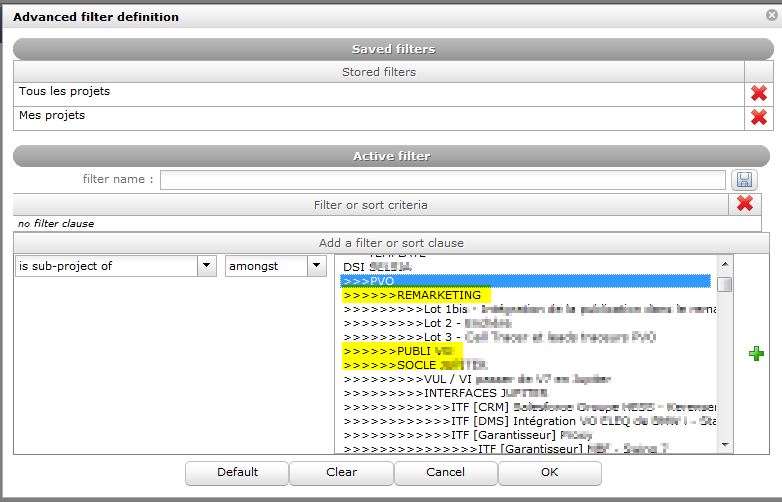Focus the filter name text field
The height and width of the screenshot is (502, 782).
pos(442,180)
